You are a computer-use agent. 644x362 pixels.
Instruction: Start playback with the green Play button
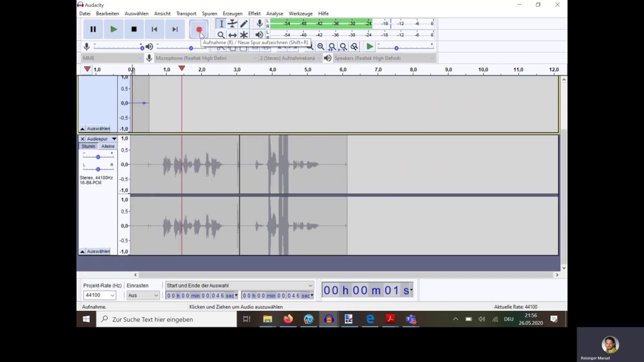(114, 30)
